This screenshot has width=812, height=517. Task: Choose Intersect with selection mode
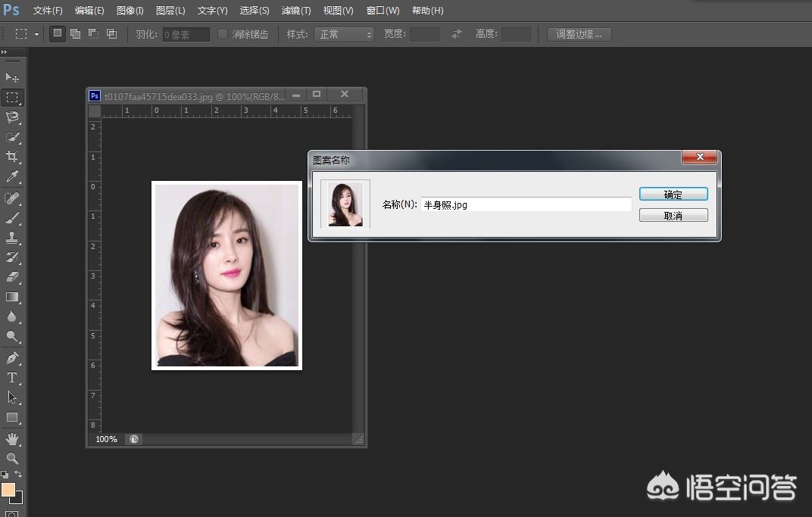111,34
